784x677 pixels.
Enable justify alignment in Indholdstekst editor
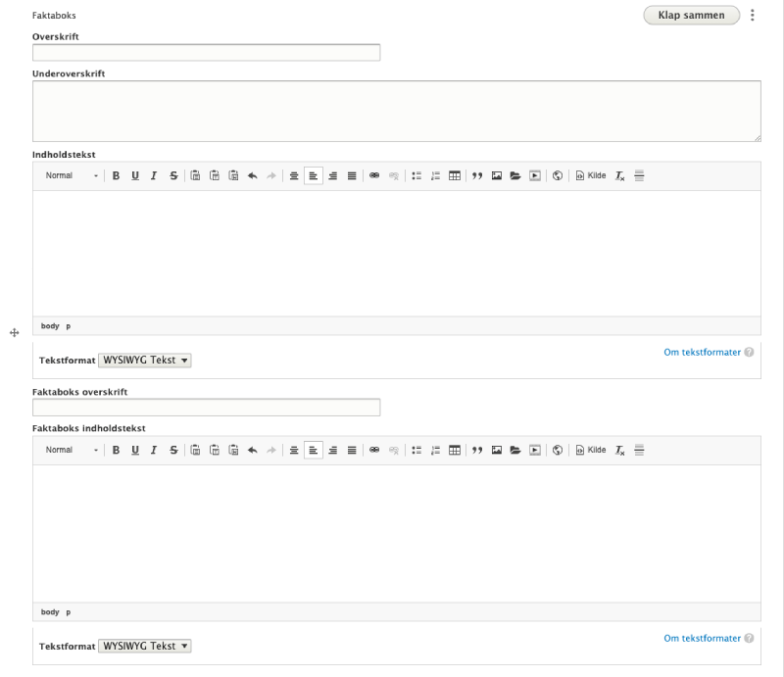point(352,176)
